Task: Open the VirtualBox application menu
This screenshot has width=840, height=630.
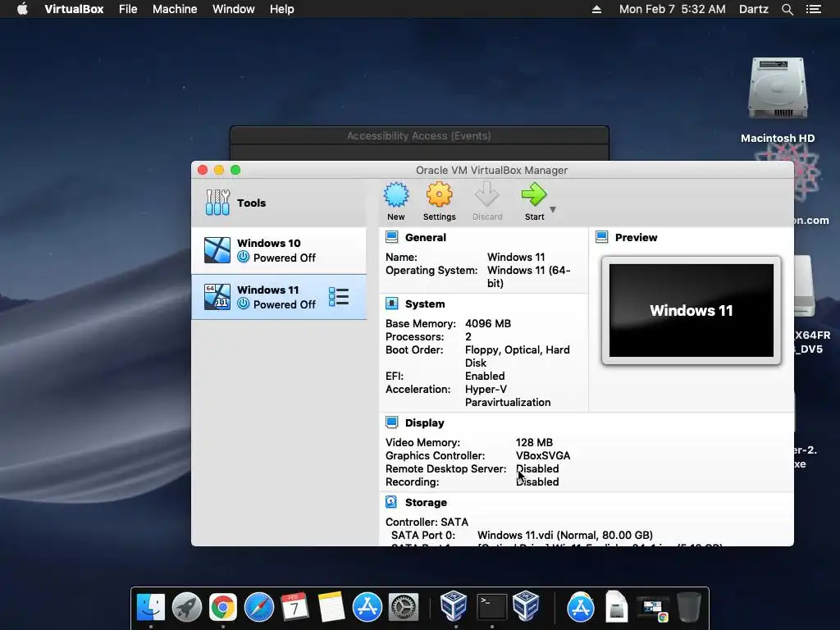Action: [74, 9]
